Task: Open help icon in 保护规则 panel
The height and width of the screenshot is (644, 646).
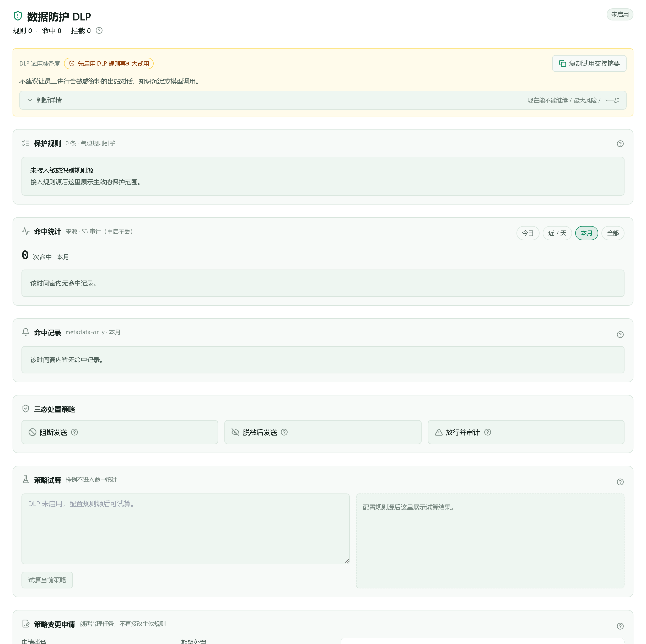Action: [620, 143]
